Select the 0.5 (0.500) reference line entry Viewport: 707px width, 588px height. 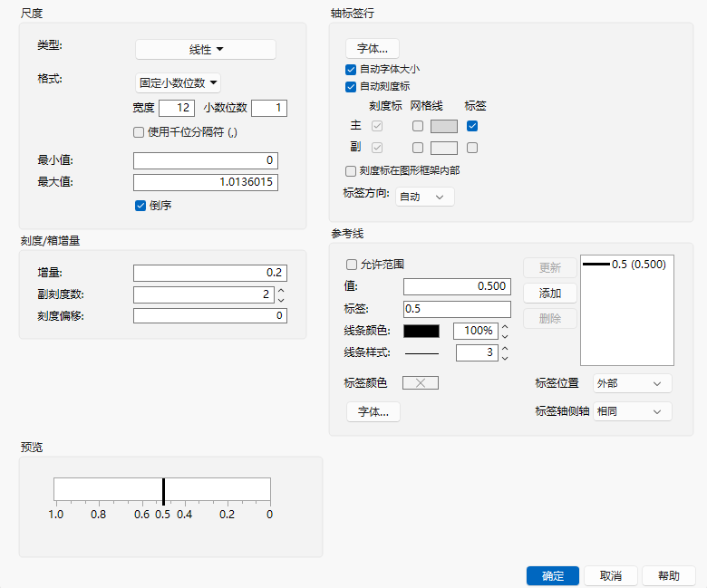click(x=624, y=265)
